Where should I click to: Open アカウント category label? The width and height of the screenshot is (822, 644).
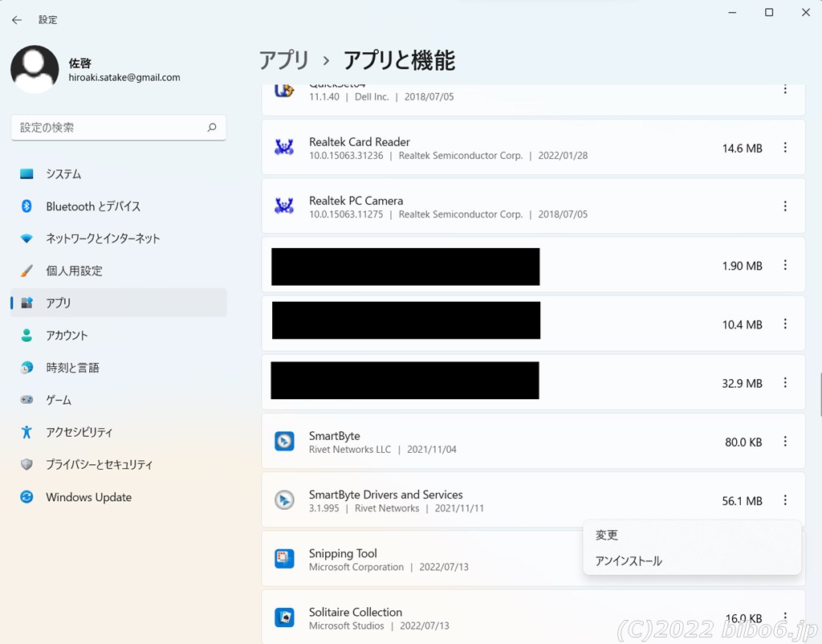coord(67,335)
